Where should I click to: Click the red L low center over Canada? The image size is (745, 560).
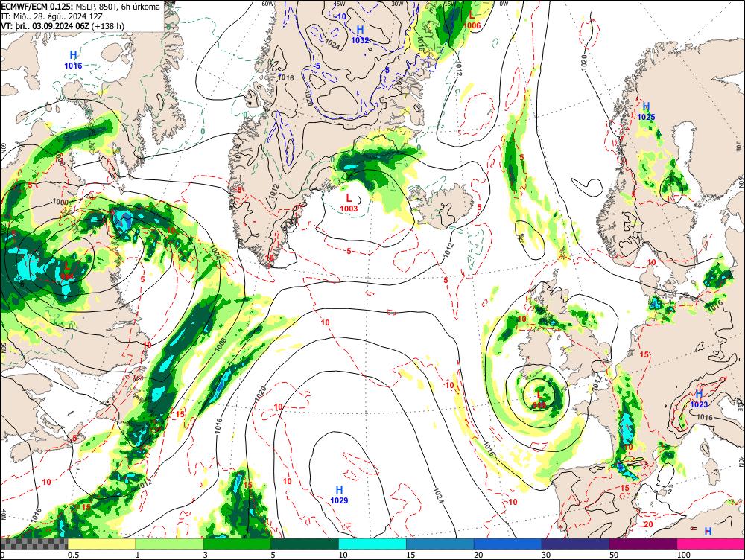[67, 266]
